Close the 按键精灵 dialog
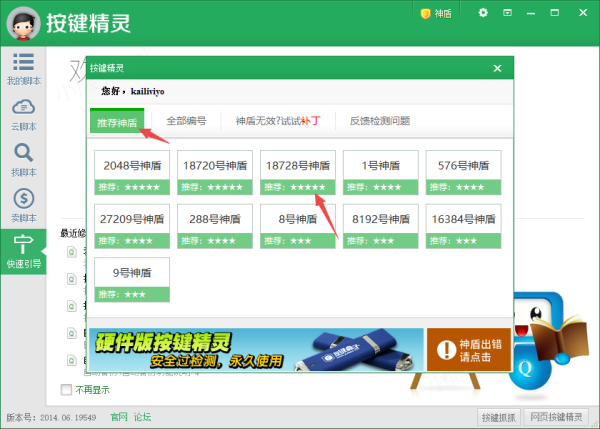600x429 pixels. coord(497,68)
